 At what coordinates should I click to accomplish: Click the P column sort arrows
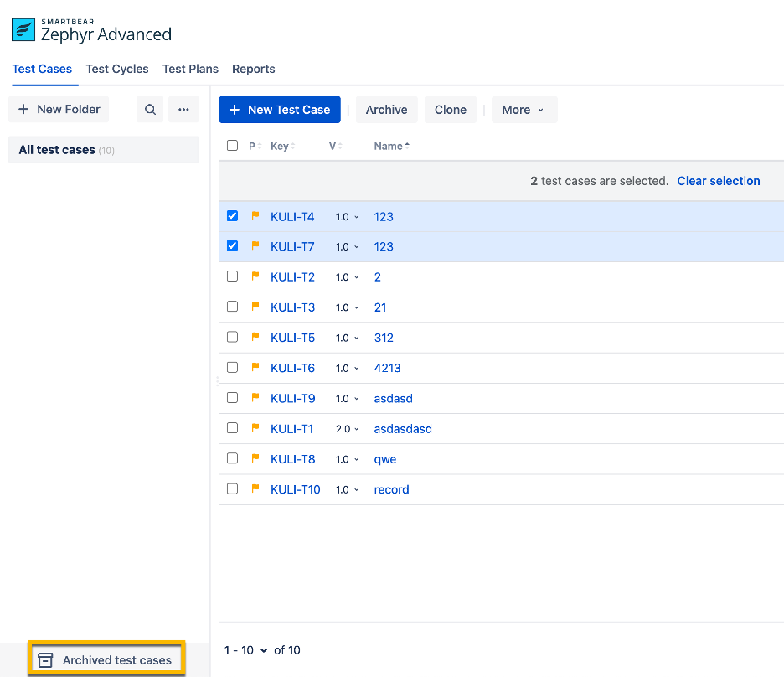(258, 145)
